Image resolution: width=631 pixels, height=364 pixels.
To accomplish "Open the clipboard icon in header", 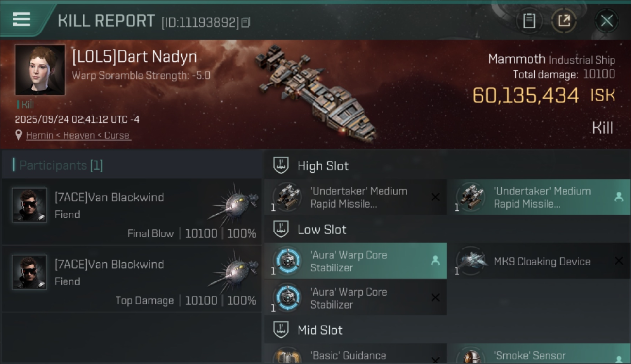I will [529, 20].
